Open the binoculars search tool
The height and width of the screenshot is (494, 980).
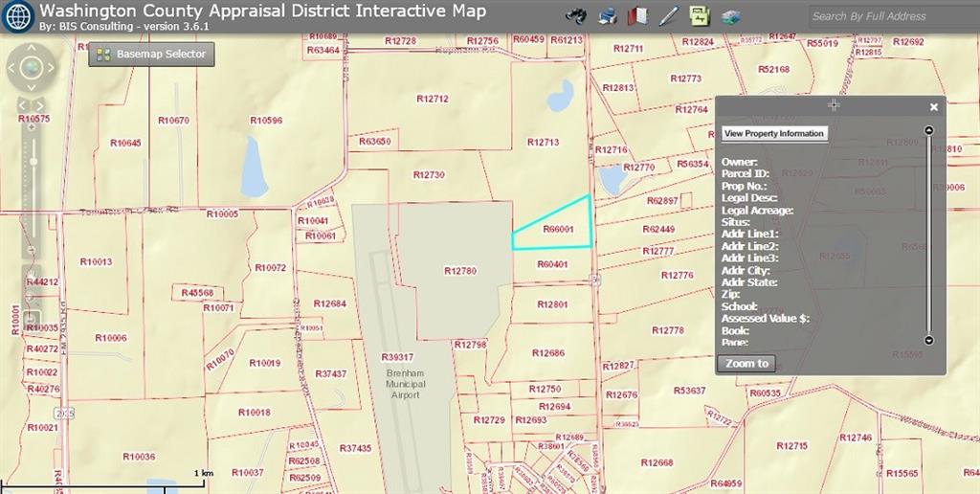point(575,16)
